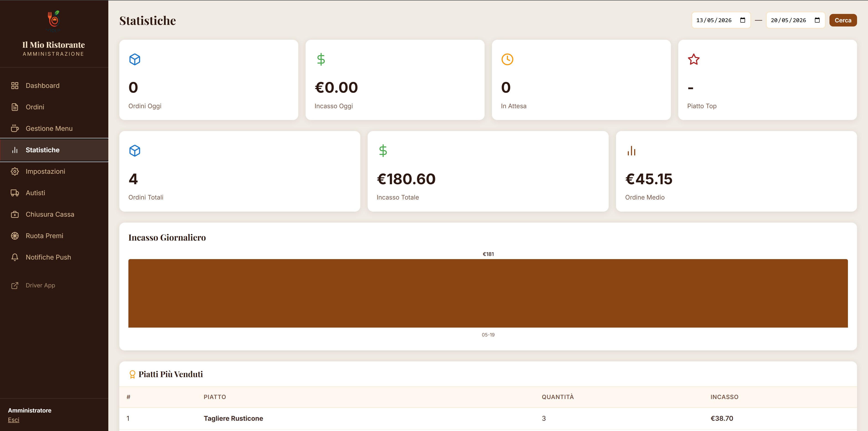Click the Ordini document icon
The width and height of the screenshot is (868, 431).
15,107
